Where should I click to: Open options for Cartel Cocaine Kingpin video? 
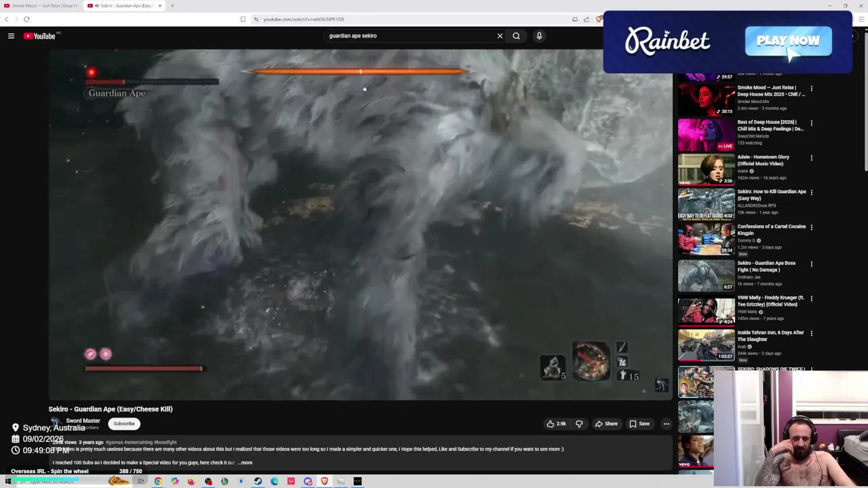(811, 227)
